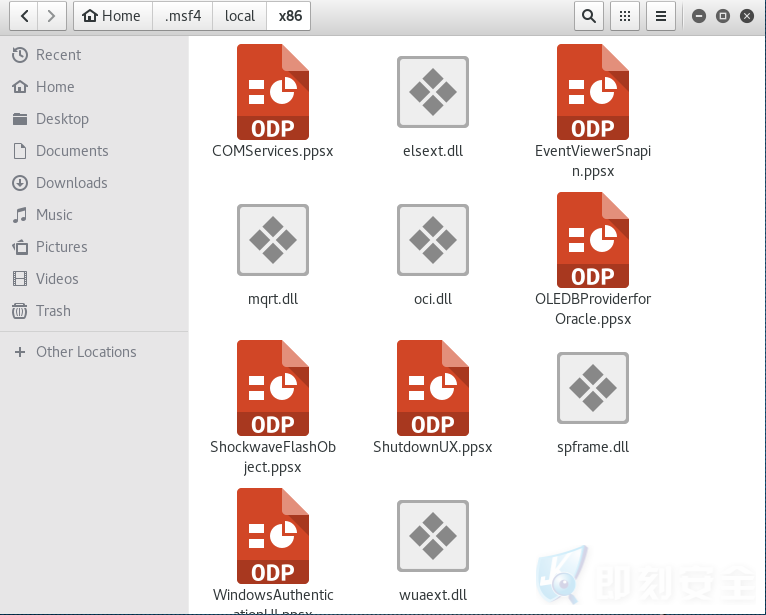This screenshot has height=615, width=766.
Task: Select the mqrt.dll file icon
Action: pyautogui.click(x=273, y=240)
